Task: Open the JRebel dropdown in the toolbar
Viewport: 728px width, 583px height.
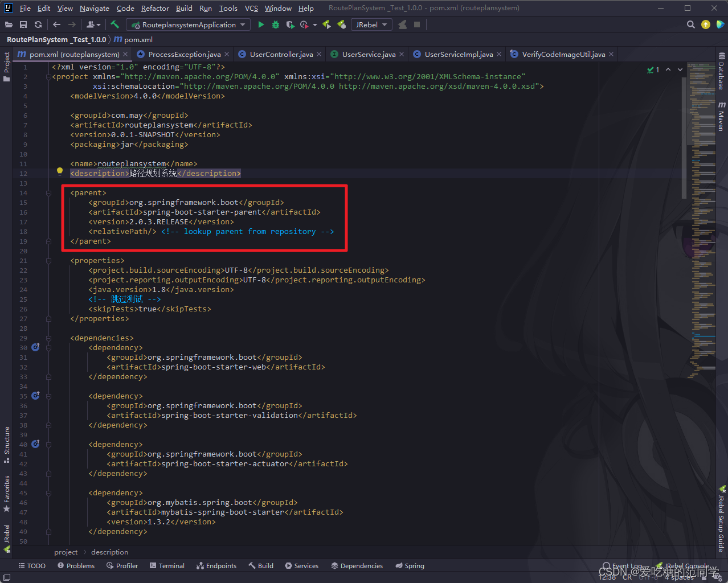Action: [x=384, y=24]
